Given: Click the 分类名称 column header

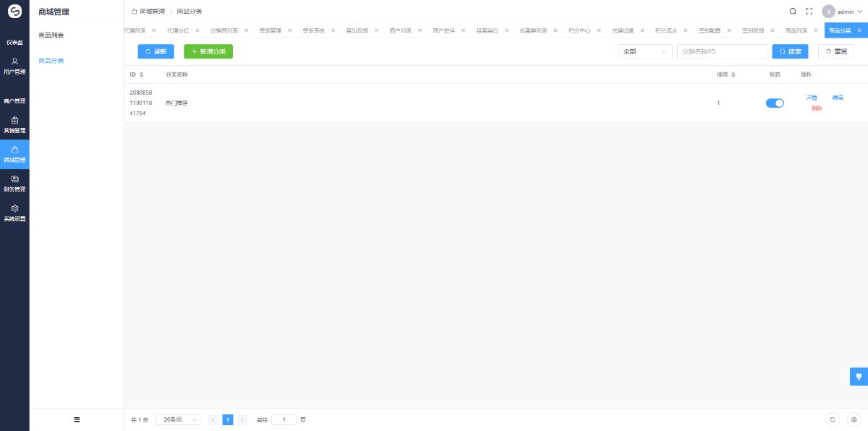Looking at the screenshot, I should click(x=176, y=74).
